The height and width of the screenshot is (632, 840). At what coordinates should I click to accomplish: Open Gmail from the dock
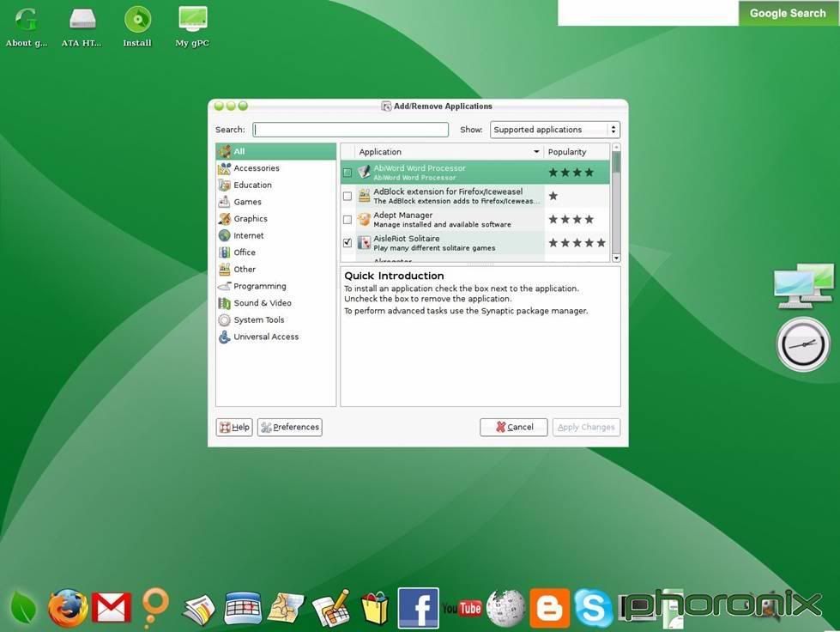[x=112, y=608]
